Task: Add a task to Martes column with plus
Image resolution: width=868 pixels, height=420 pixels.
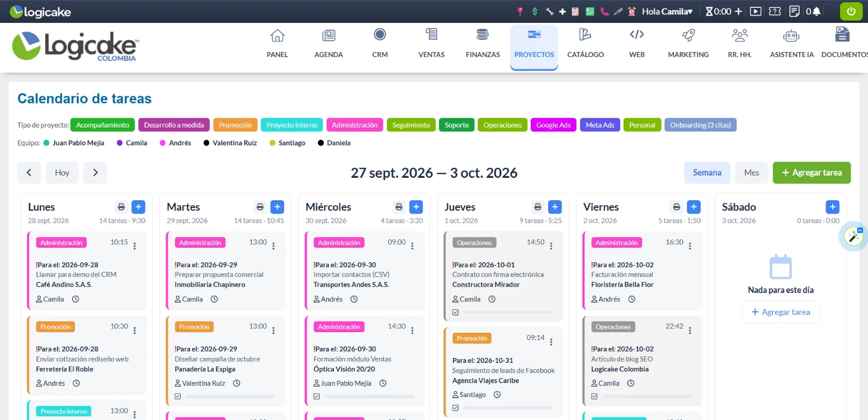Action: [x=277, y=207]
